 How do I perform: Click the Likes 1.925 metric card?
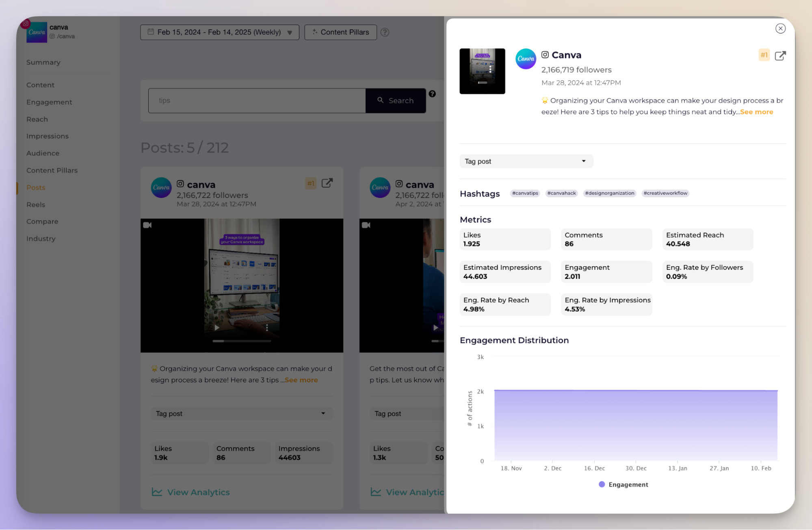coord(505,239)
